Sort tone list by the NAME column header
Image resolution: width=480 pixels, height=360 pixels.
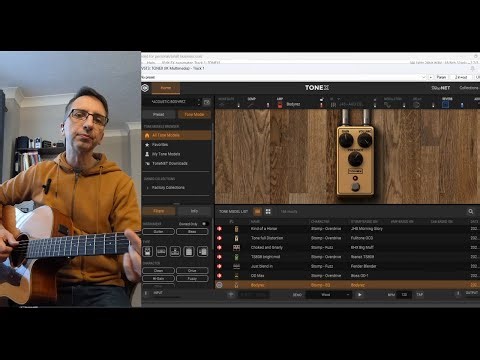(255, 221)
